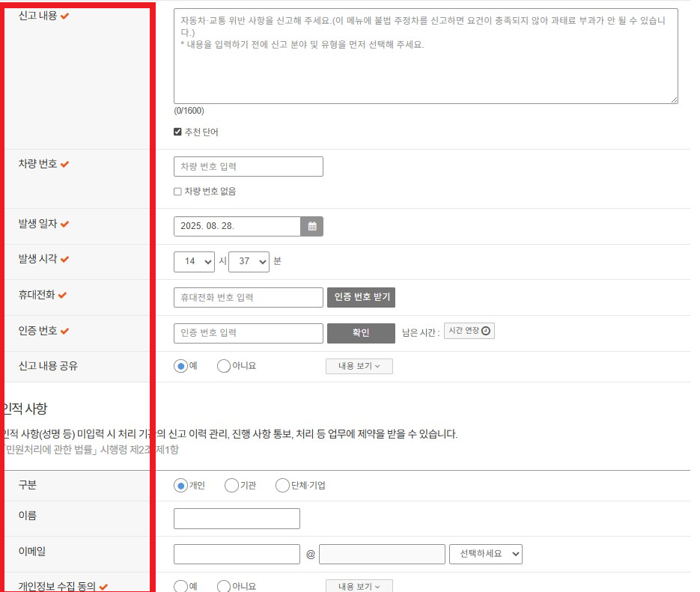Image resolution: width=700 pixels, height=592 pixels.
Task: Click the 휴대전화 번호 입력 field
Action: pyautogui.click(x=249, y=297)
